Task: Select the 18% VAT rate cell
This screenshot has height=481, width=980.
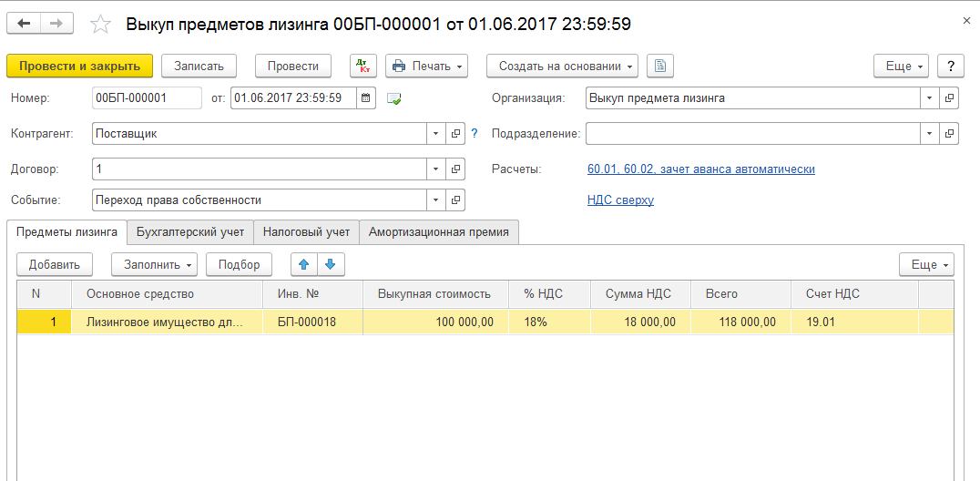Action: pyautogui.click(x=549, y=322)
